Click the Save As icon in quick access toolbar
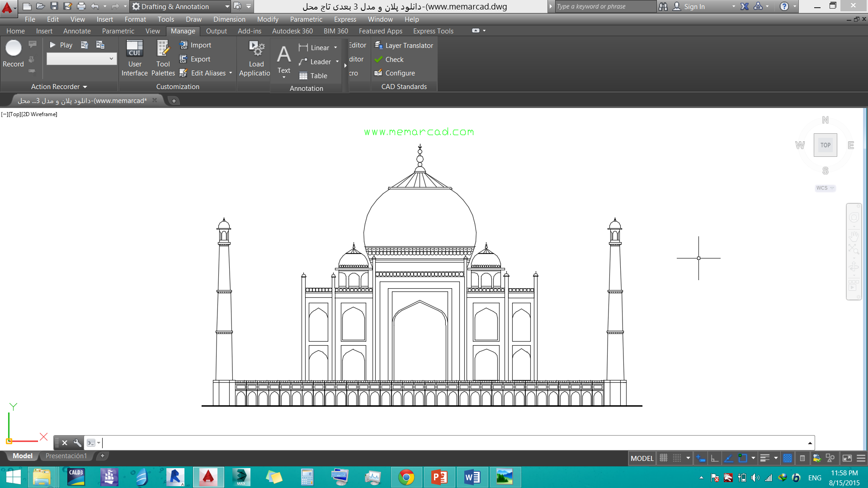The height and width of the screenshot is (488, 868). pos(68,6)
